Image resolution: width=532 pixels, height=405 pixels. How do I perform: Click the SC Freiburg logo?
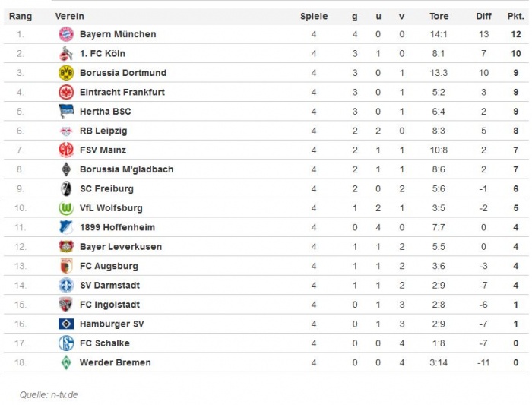pyautogui.click(x=66, y=188)
